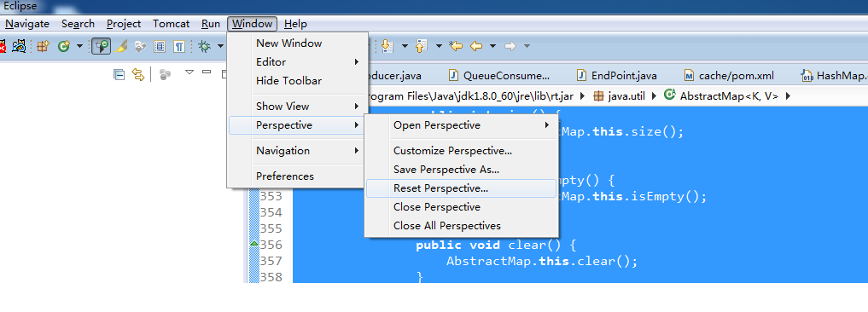The height and width of the screenshot is (312, 868).
Task: Click in the AbstractMap.this.clear(); code line
Action: click(x=542, y=261)
